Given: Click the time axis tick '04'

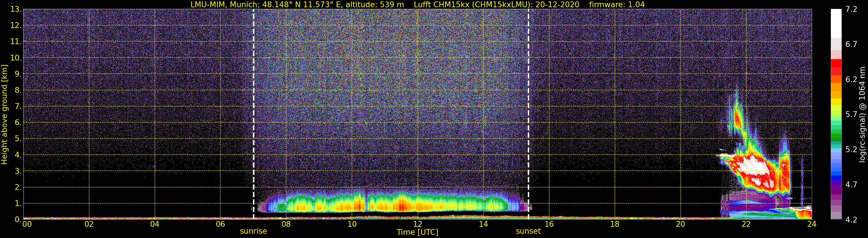Looking at the screenshot, I should pos(155,224).
